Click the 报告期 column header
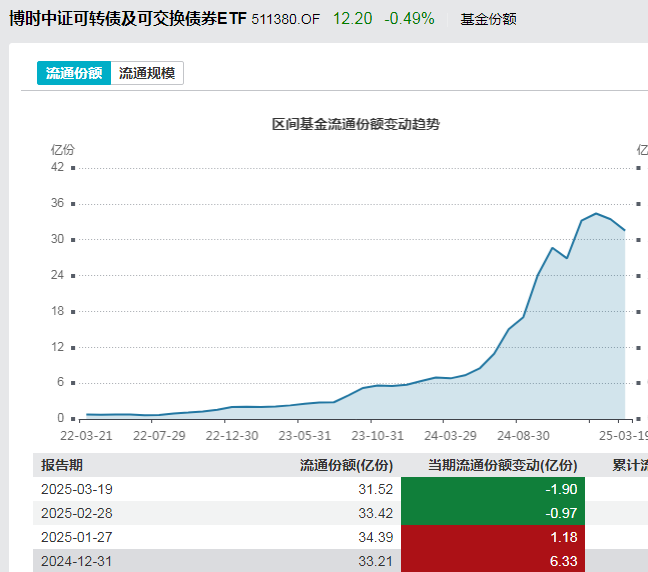The image size is (648, 572). 62,465
